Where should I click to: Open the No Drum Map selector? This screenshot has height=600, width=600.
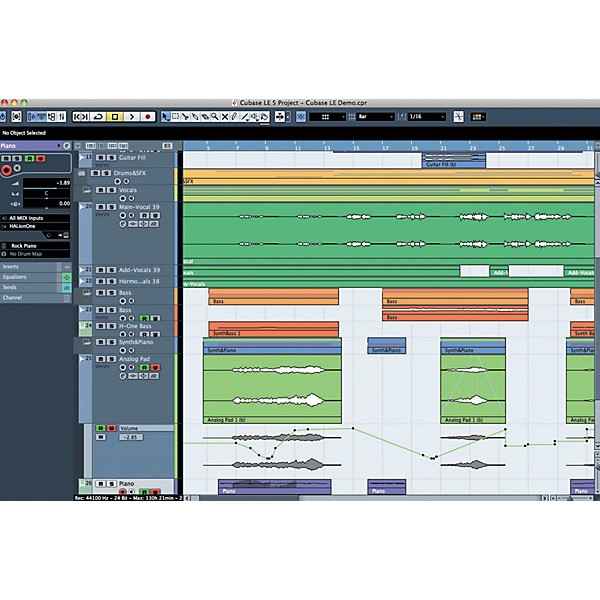36,254
